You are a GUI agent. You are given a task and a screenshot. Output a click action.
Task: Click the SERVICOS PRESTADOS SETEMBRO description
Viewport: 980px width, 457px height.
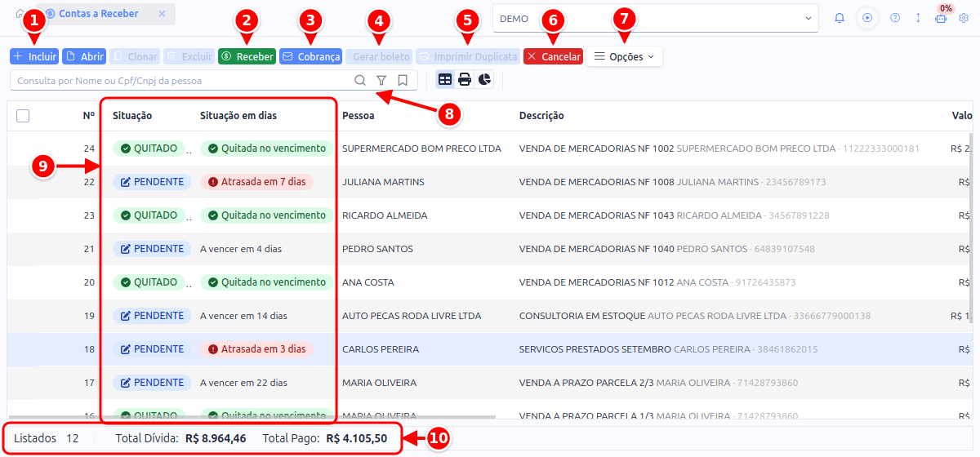click(595, 349)
